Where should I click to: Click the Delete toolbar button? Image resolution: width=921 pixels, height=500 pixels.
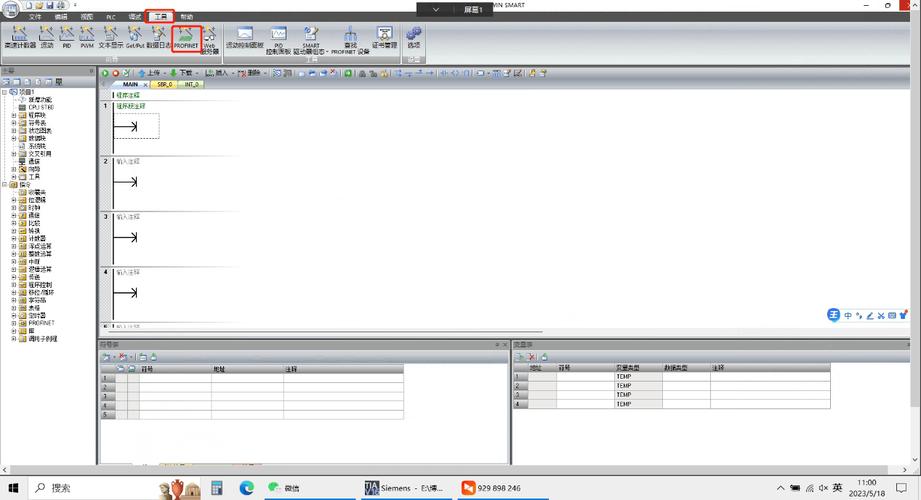pyautogui.click(x=249, y=73)
